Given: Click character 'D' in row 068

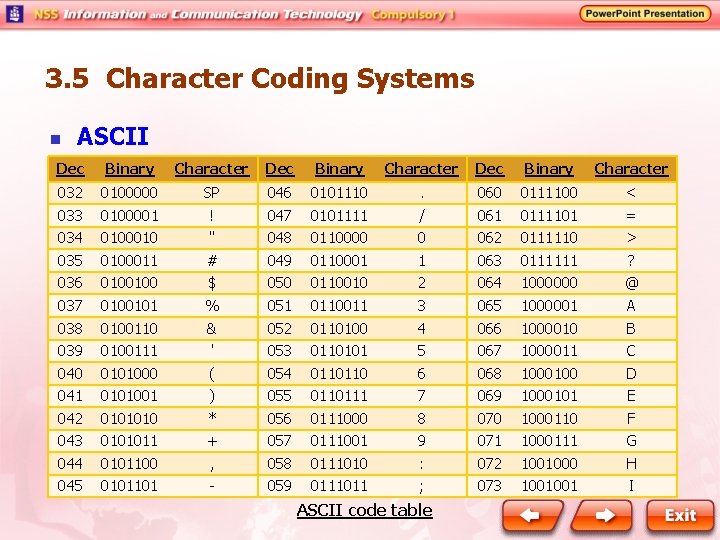Looking at the screenshot, I should pyautogui.click(x=631, y=374).
